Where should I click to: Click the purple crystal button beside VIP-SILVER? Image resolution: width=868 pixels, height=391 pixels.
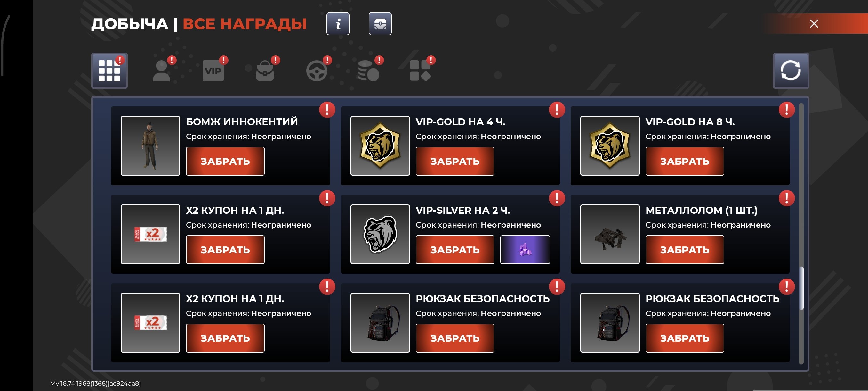(x=525, y=250)
